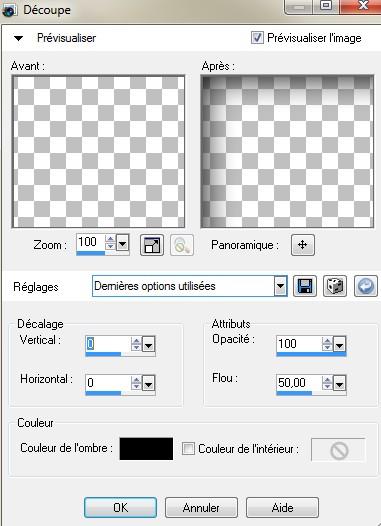Click the Vertical offset input field
The height and width of the screenshot is (526, 381).
click(x=108, y=344)
